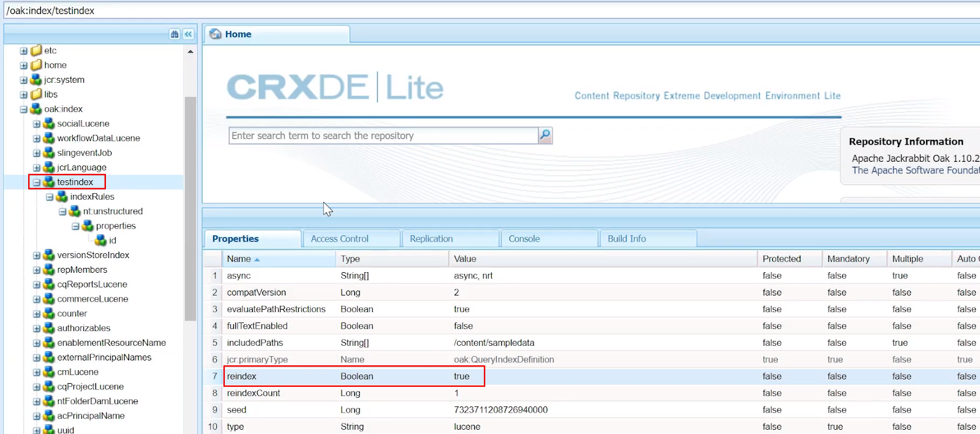This screenshot has width=980, height=434.
Task: Click the authorizables node icon
Action: click(49, 329)
